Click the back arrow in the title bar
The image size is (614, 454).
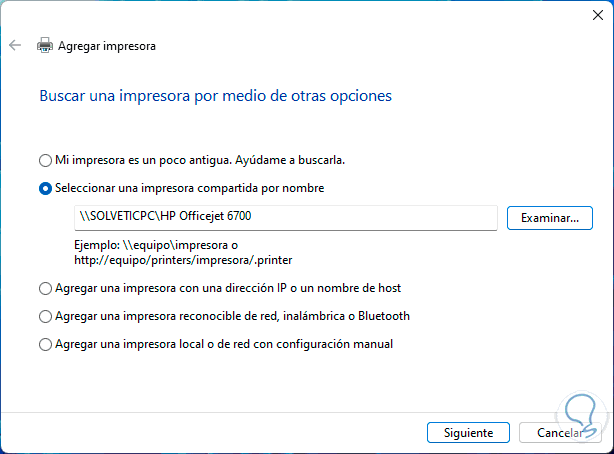click(14, 45)
